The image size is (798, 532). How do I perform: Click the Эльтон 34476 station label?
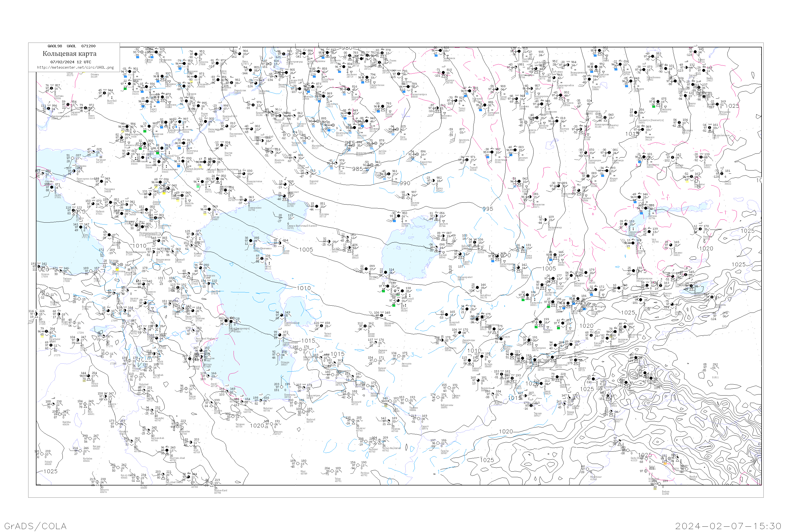coord(228,154)
